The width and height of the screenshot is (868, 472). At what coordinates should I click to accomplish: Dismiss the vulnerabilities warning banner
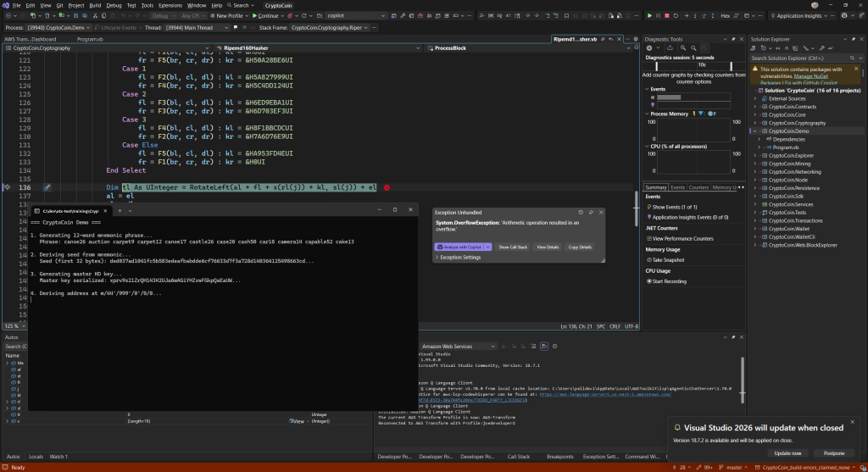pos(856,69)
